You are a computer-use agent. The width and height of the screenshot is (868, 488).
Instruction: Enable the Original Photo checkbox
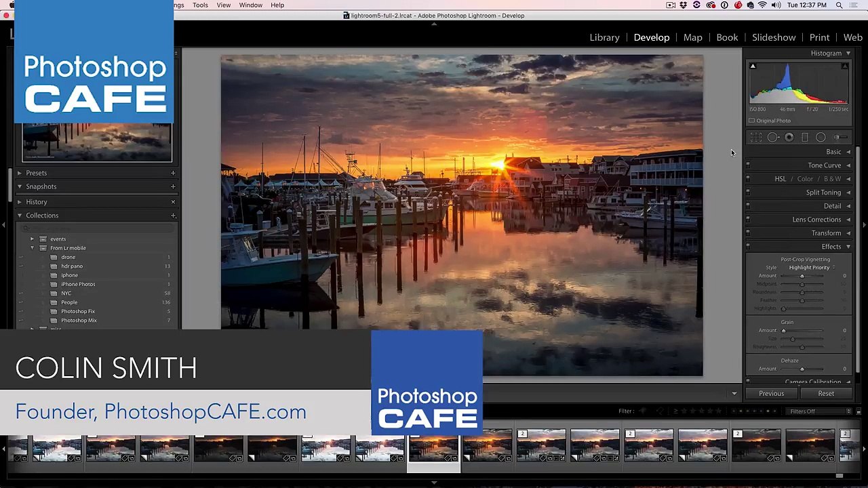[751, 121]
